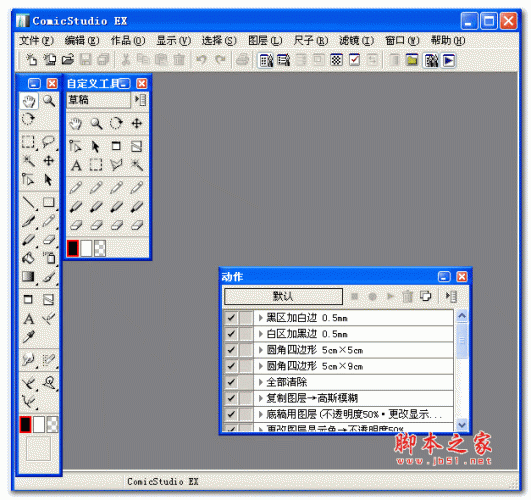The width and height of the screenshot is (531, 500).
Task: Uncheck the 底稿用图层 action checkbox
Action: (x=231, y=414)
